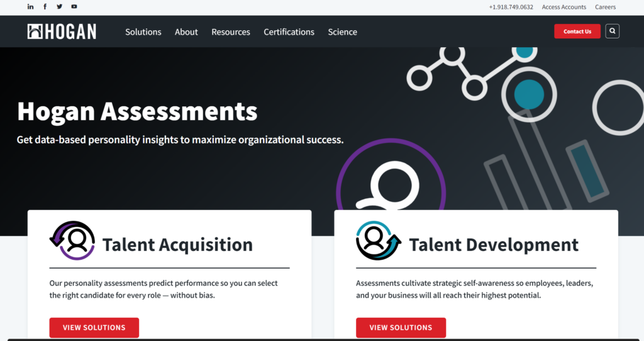Click the 'Get data-based personality insights' tagline
This screenshot has width=644, height=341.
(x=180, y=140)
